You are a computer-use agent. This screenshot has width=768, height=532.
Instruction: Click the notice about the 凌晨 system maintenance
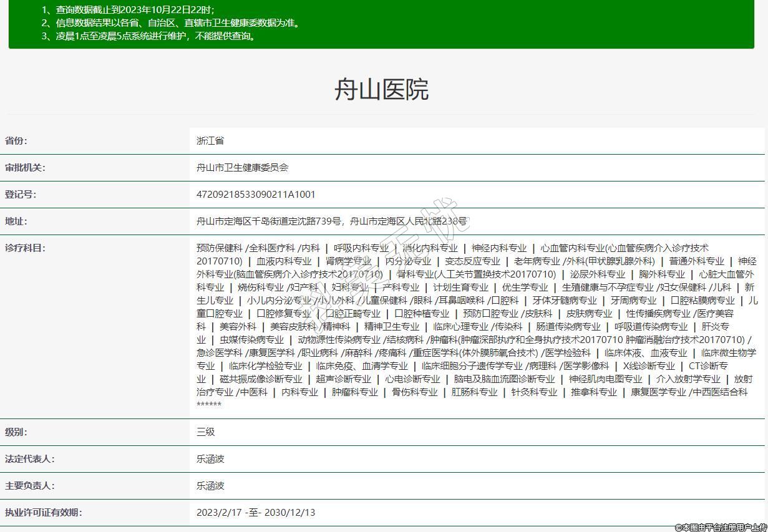tap(149, 36)
